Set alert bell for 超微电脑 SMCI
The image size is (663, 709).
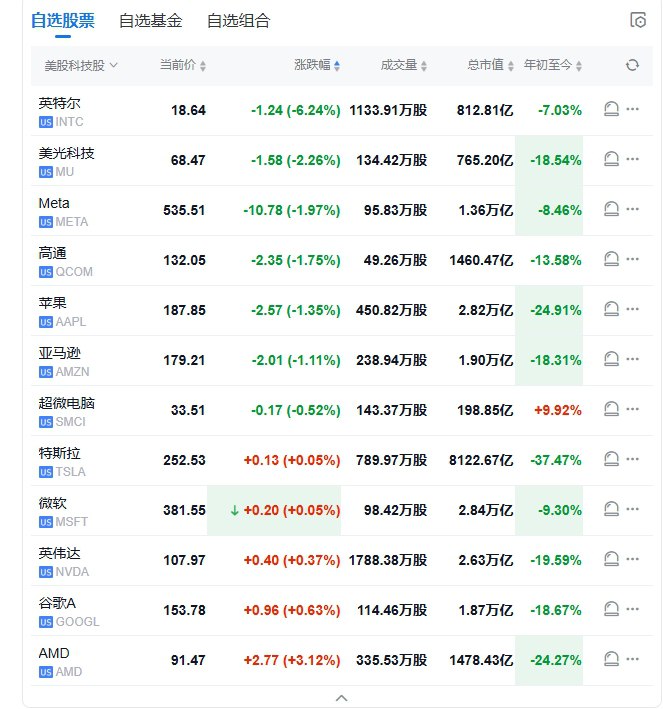[611, 409]
